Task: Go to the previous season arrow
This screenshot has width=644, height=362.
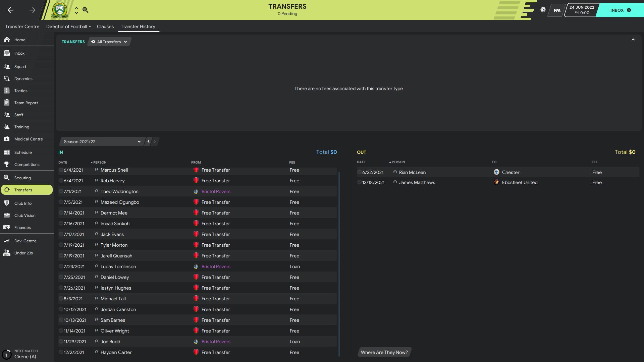Action: coord(149,141)
